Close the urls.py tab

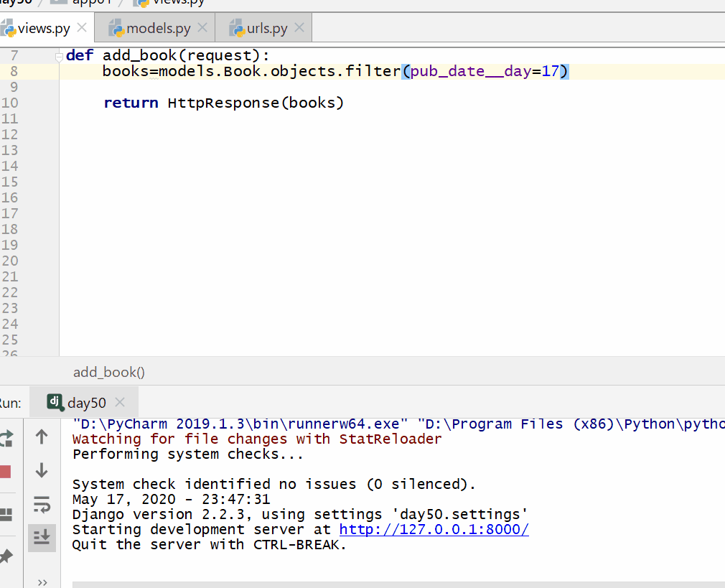[299, 28]
